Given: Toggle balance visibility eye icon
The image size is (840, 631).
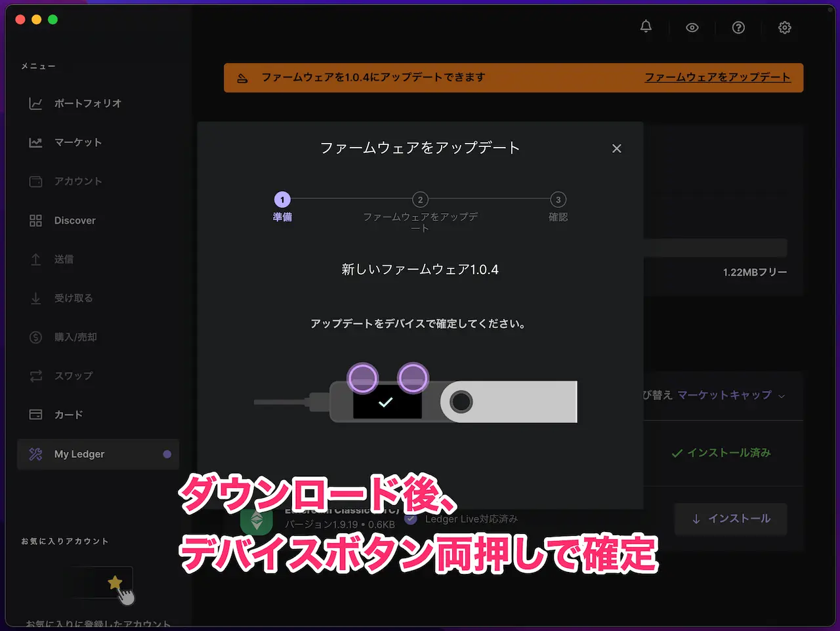Looking at the screenshot, I should 692,28.
